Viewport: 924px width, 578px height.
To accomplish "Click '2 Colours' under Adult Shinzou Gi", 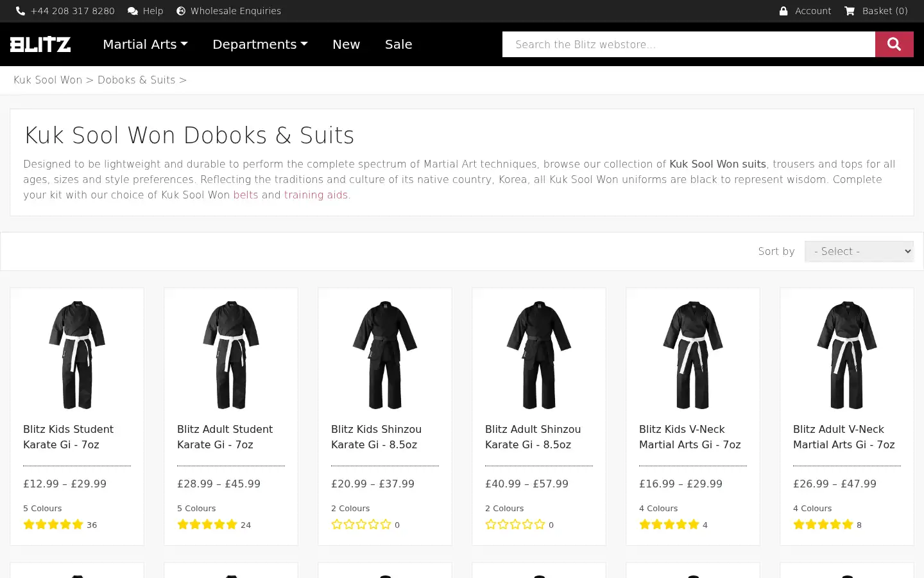I will coord(504,509).
